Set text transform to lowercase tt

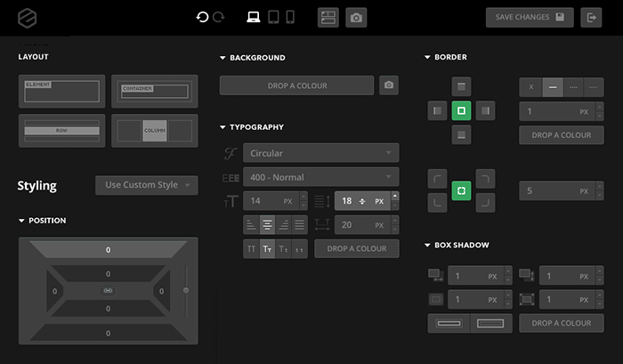pos(300,249)
